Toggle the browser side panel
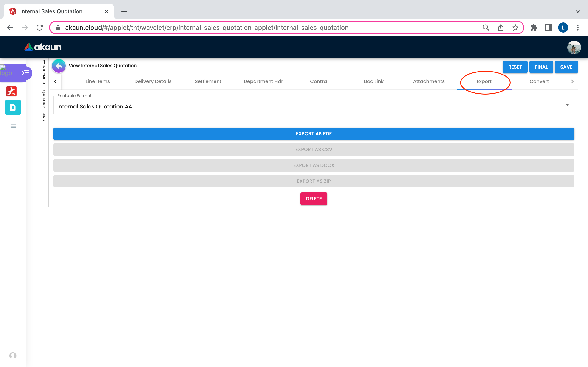The width and height of the screenshot is (588, 367). [548, 28]
